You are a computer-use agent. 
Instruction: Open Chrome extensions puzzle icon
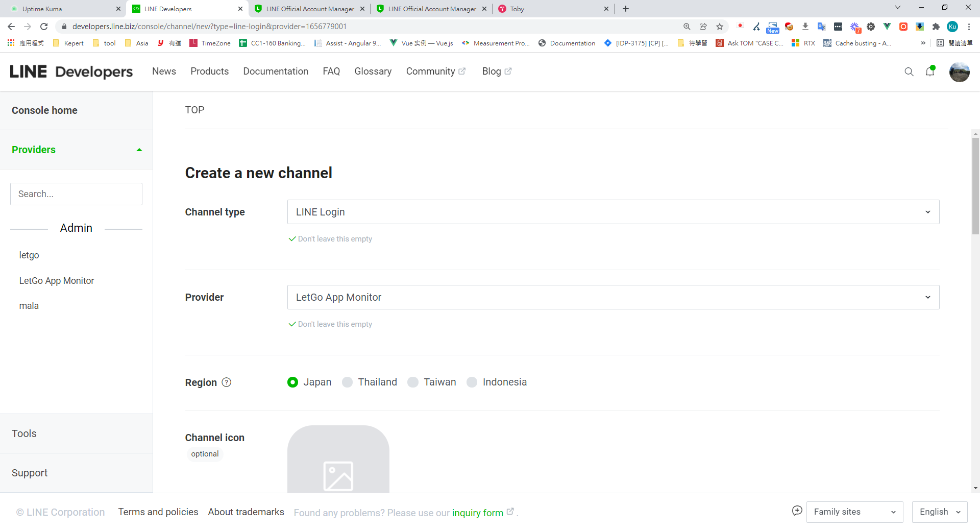click(936, 27)
